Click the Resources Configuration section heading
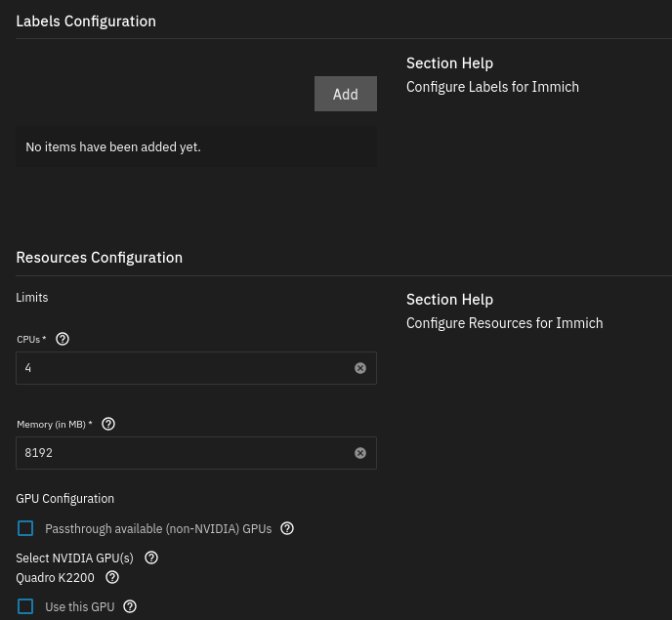 pyautogui.click(x=99, y=258)
